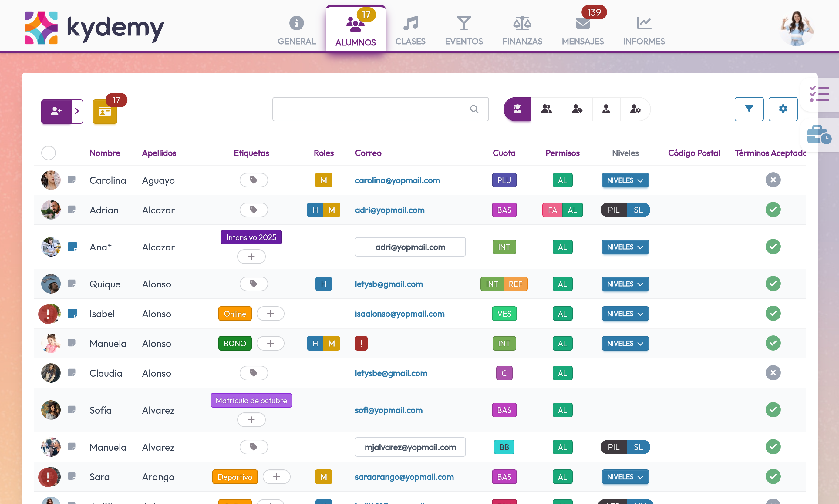Expand the arrow next to add student button
839x504 pixels.
point(77,111)
